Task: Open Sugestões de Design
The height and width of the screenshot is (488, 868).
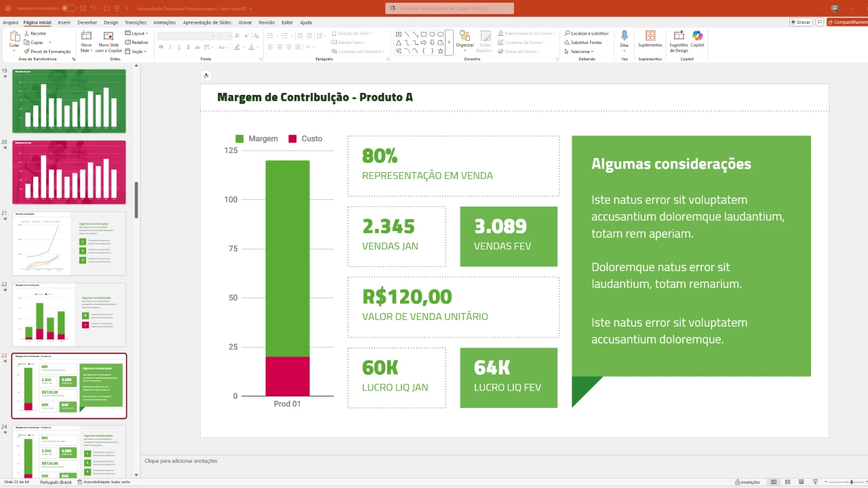Action: [678, 39]
